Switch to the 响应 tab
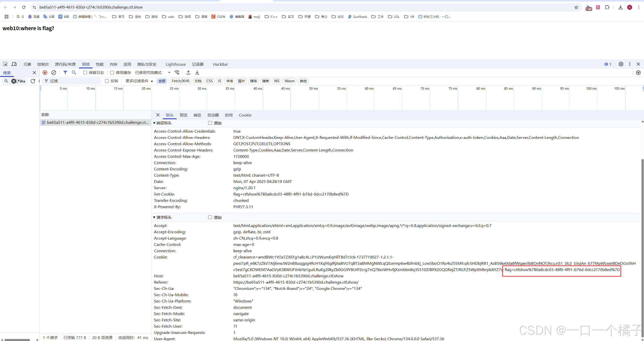Screen dimensions: 644x341 pyautogui.click(x=197, y=115)
